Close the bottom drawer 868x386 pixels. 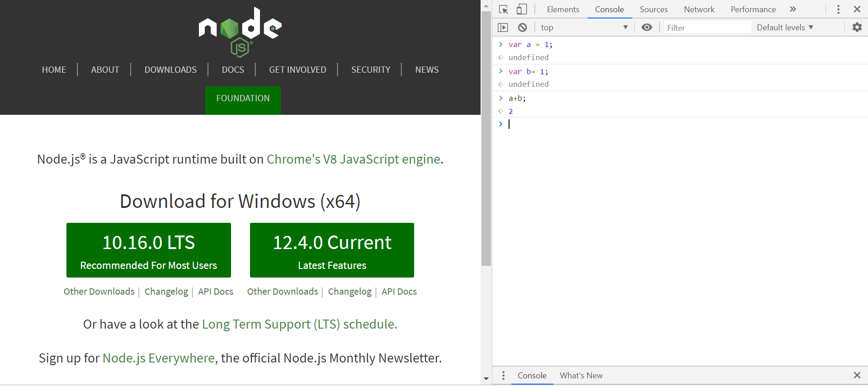857,376
